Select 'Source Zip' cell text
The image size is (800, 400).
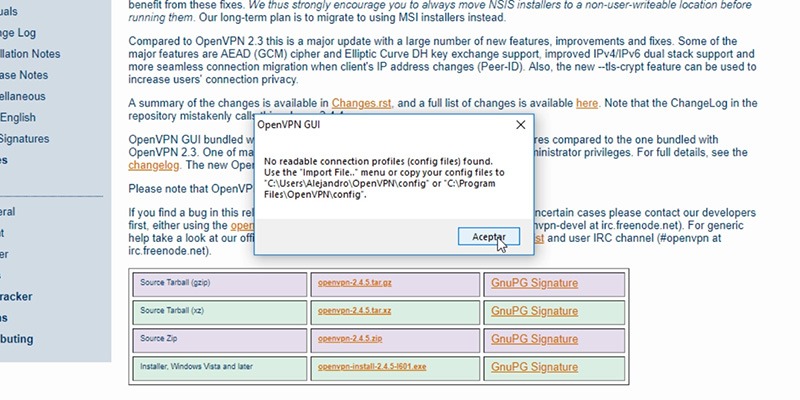pos(159,338)
